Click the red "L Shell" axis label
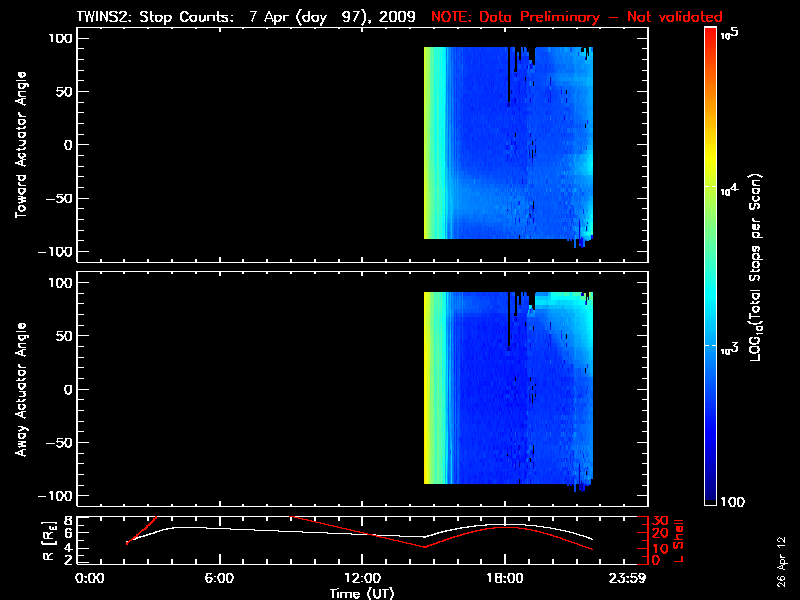Image resolution: width=800 pixels, height=600 pixels. click(x=680, y=539)
